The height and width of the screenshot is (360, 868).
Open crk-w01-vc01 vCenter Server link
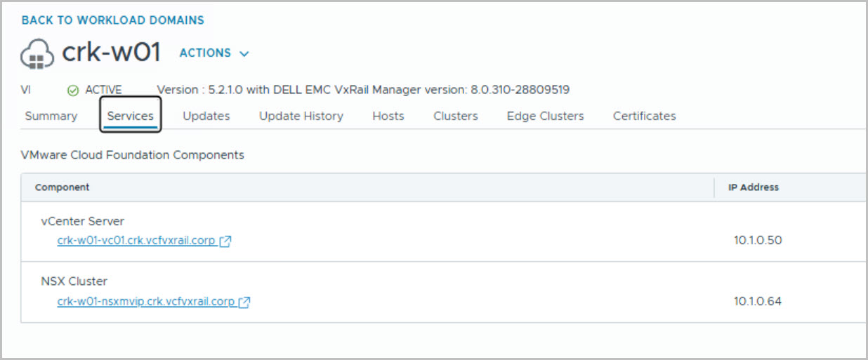point(136,241)
